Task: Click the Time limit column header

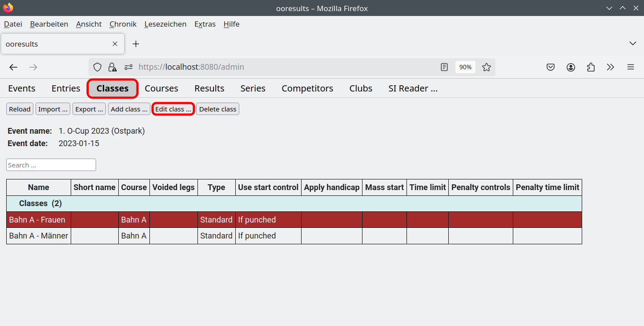Action: point(428,187)
